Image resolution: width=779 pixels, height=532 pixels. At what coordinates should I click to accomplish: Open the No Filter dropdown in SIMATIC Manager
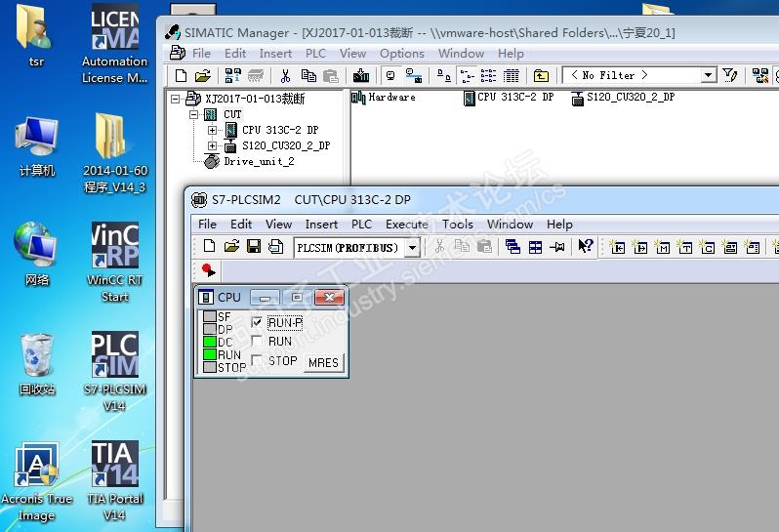(x=709, y=75)
